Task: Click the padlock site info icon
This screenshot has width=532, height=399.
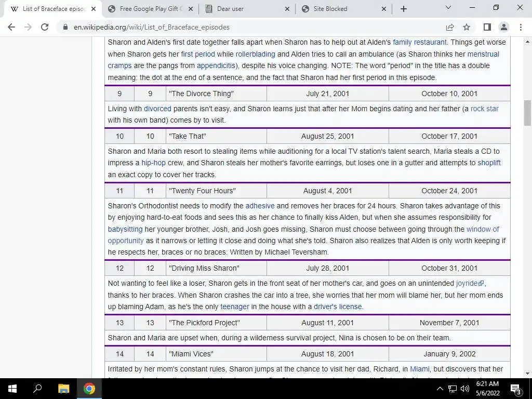Action: [65, 27]
